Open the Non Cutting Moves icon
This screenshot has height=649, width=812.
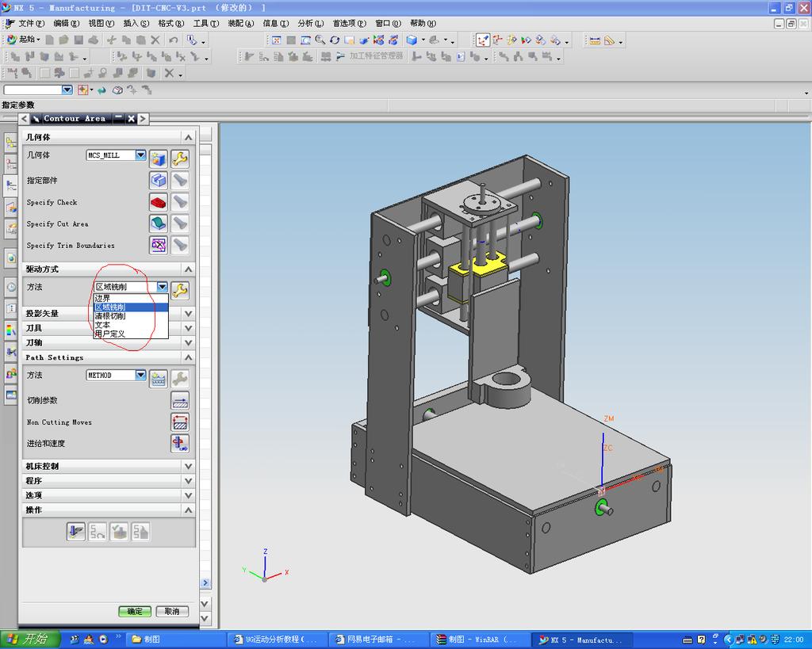point(180,422)
